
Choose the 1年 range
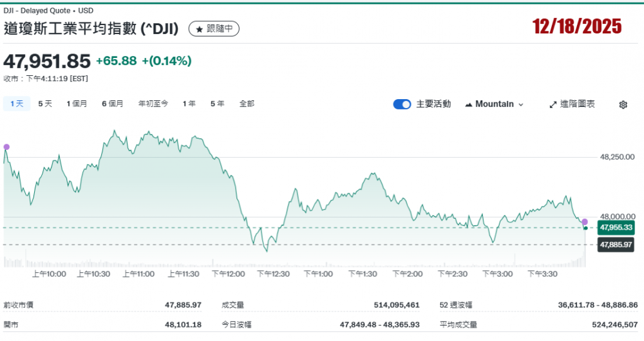click(189, 104)
